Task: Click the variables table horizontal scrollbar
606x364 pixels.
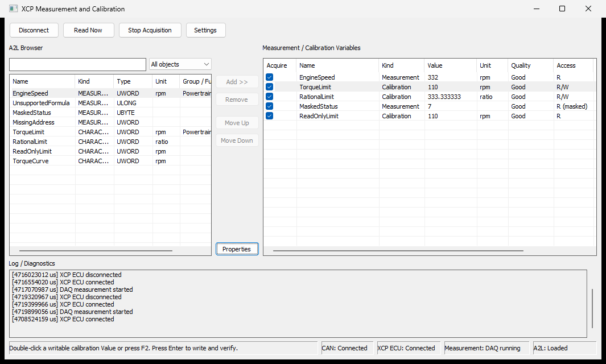Action: tap(398, 251)
